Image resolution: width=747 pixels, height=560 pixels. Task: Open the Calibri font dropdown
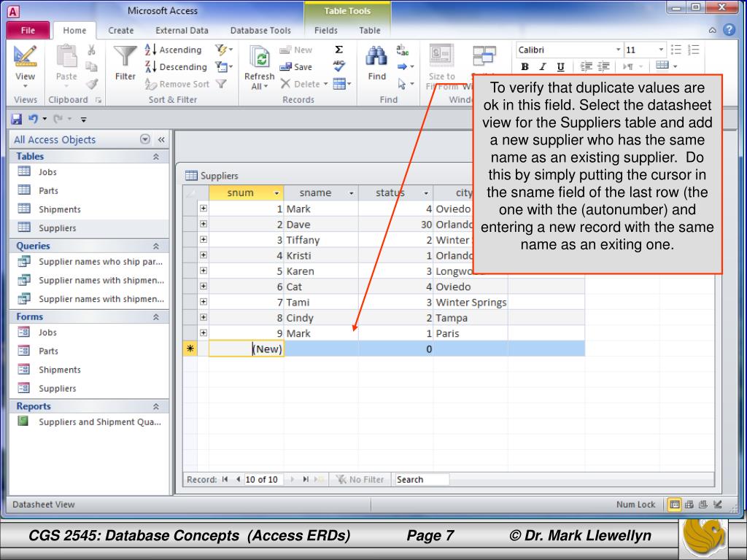(618, 50)
